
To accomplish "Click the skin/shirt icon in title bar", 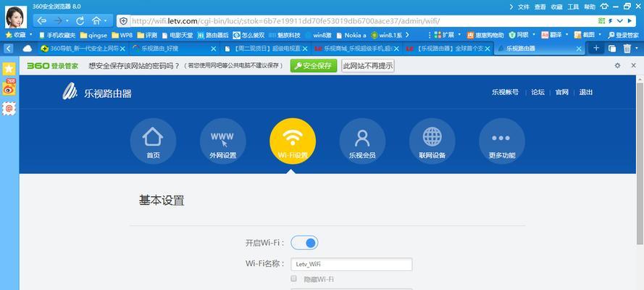I will [604, 7].
